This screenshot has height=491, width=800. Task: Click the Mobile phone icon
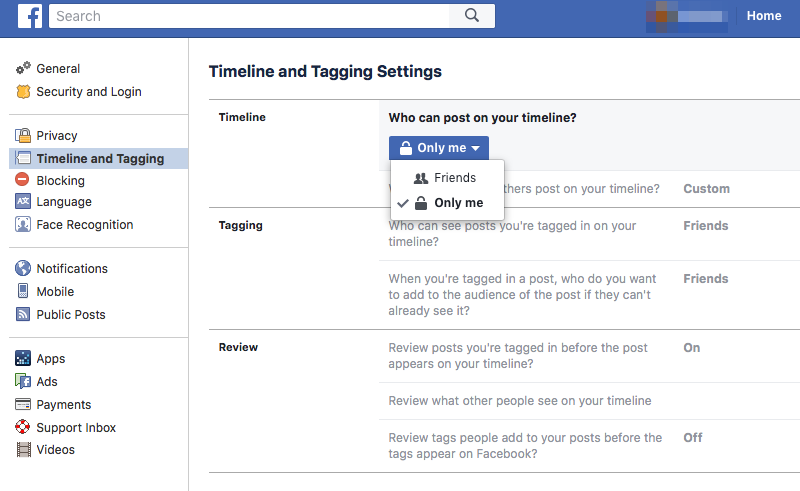23,291
